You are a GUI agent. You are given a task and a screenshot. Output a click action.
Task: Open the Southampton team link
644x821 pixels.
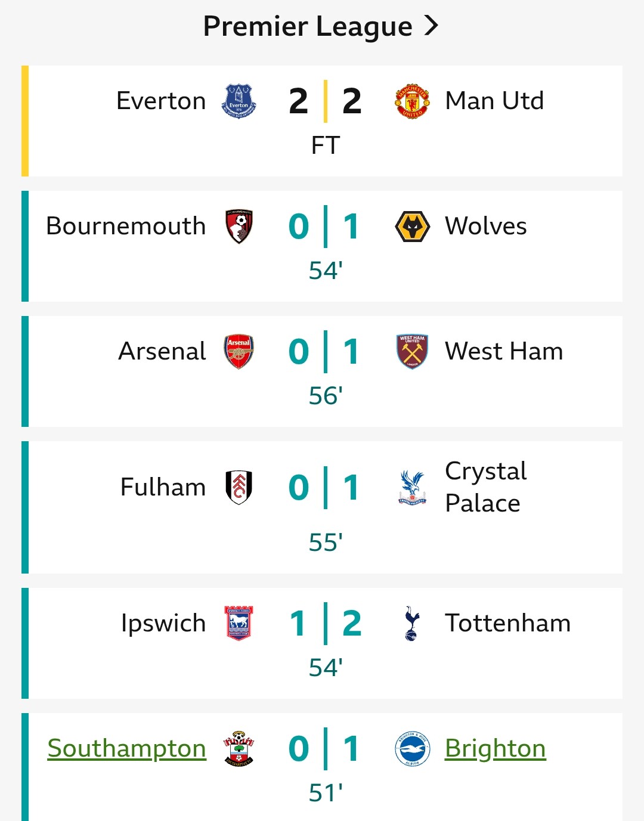pyautogui.click(x=126, y=749)
